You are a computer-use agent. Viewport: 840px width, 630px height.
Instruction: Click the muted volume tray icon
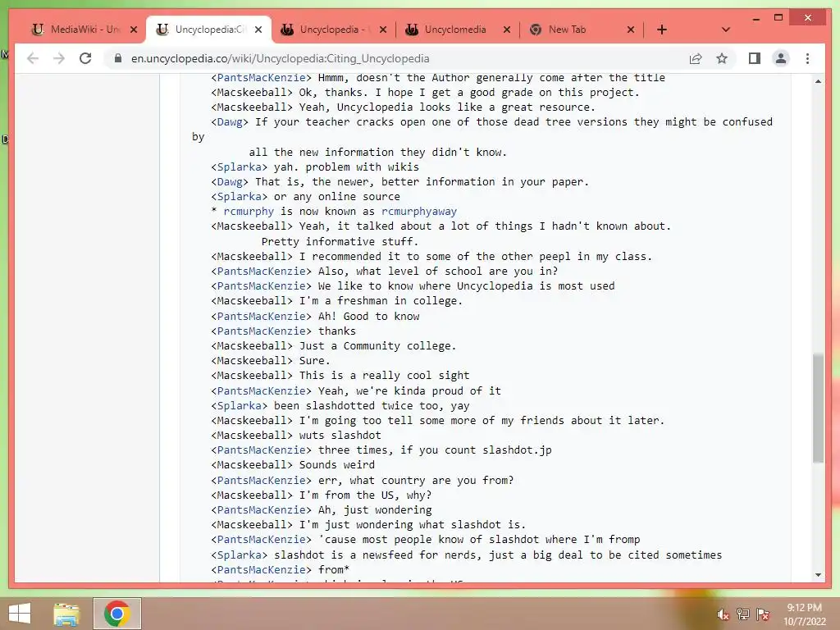(724, 614)
